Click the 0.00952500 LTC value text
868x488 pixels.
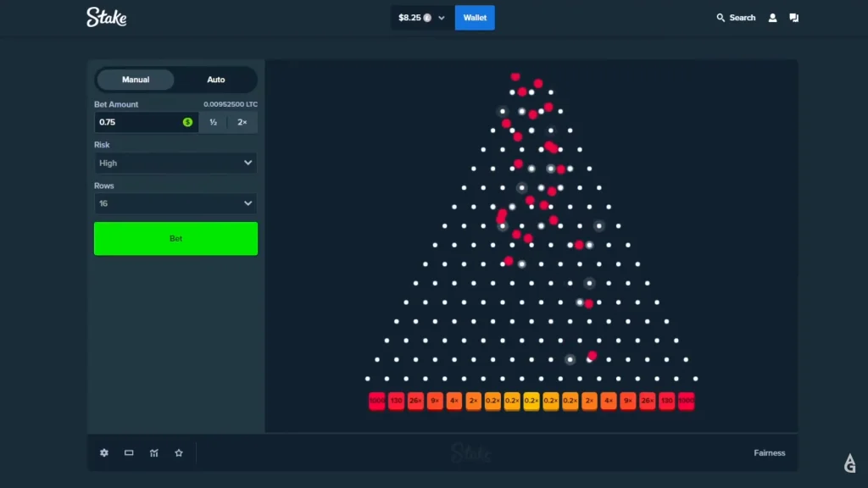[x=231, y=104]
